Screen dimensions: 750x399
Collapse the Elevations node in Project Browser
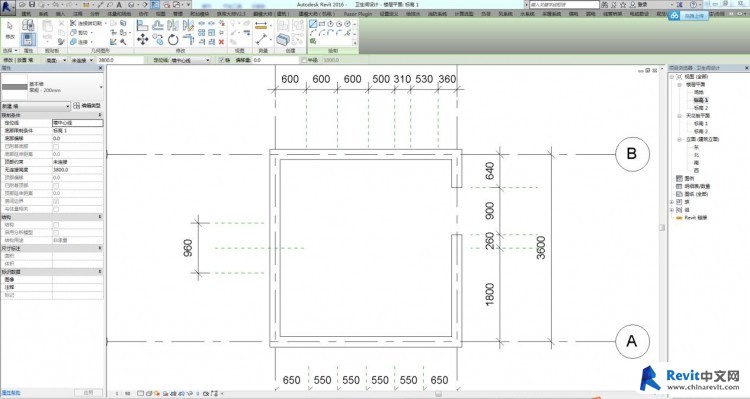pos(679,139)
